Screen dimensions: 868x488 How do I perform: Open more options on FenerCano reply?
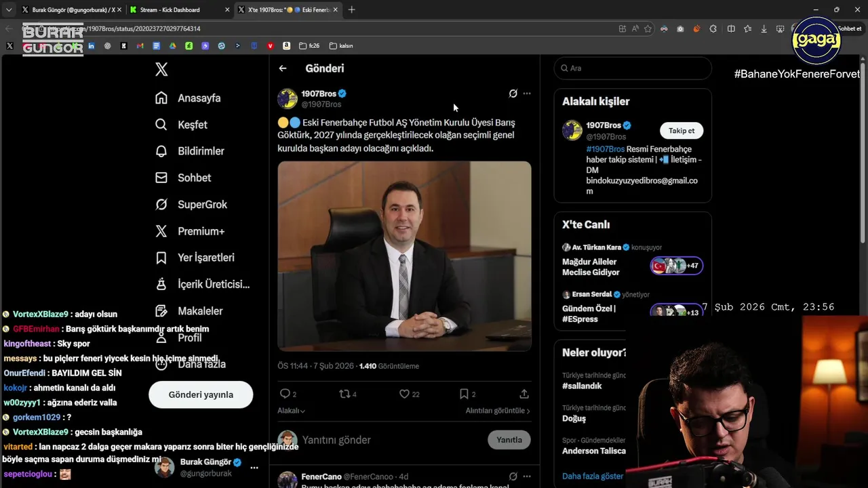point(527,476)
